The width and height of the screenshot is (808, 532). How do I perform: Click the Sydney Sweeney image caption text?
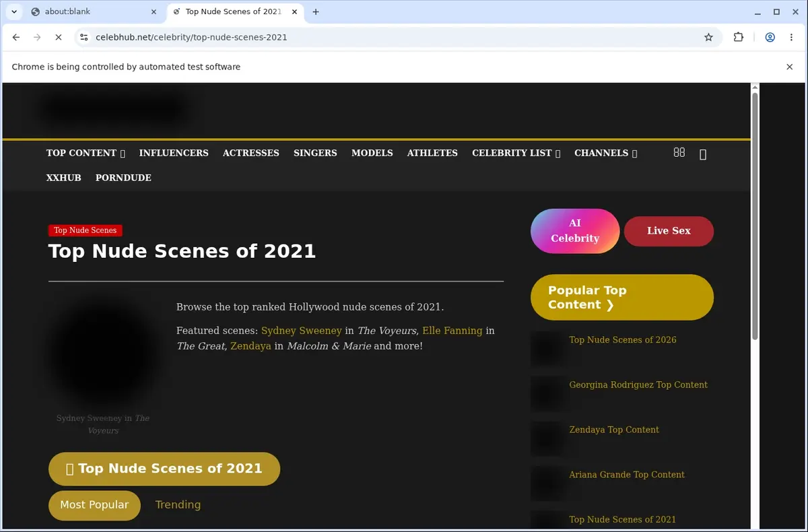pyautogui.click(x=103, y=424)
